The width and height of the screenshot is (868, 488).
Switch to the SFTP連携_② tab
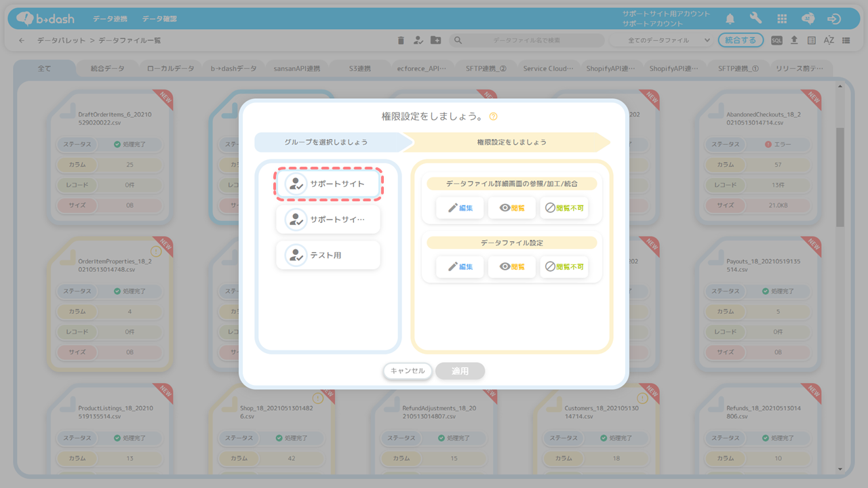click(x=486, y=68)
